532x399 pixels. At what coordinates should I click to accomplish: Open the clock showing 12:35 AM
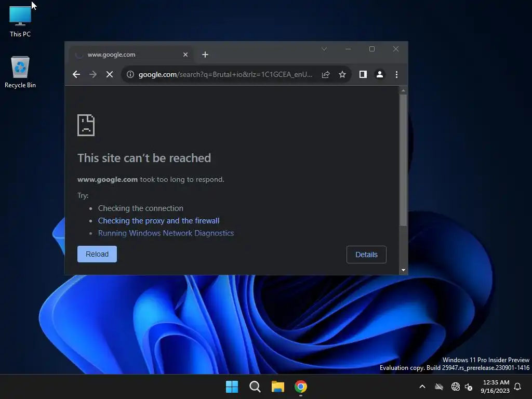coord(495,387)
